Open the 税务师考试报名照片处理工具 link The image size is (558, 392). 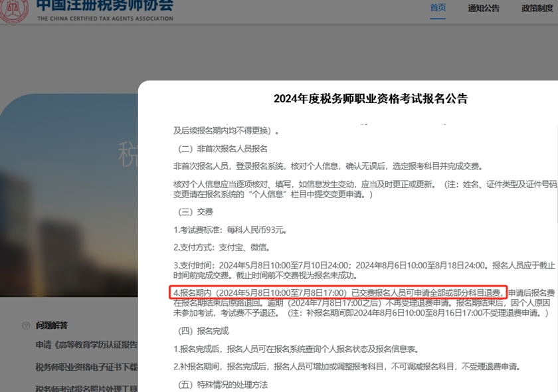coord(86,388)
